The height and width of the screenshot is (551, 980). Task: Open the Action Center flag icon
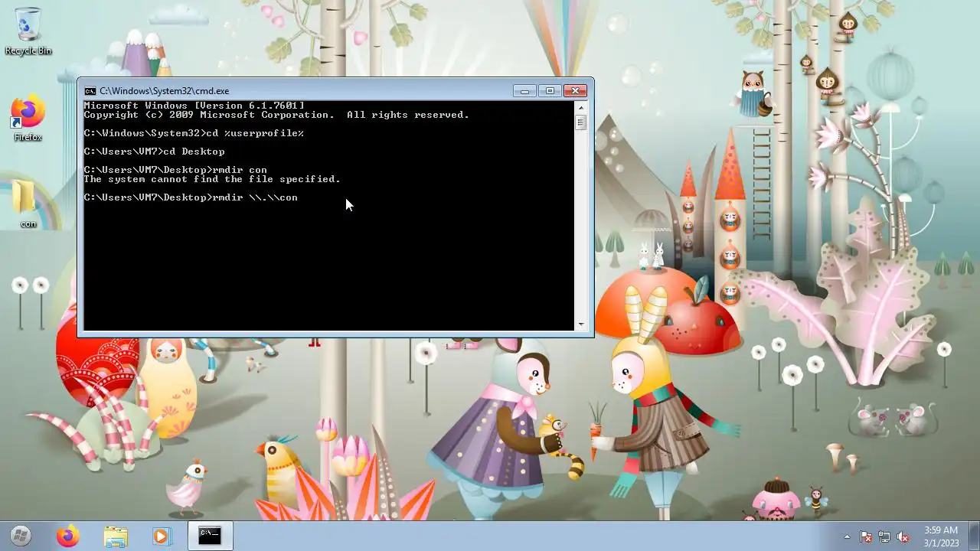click(x=866, y=536)
